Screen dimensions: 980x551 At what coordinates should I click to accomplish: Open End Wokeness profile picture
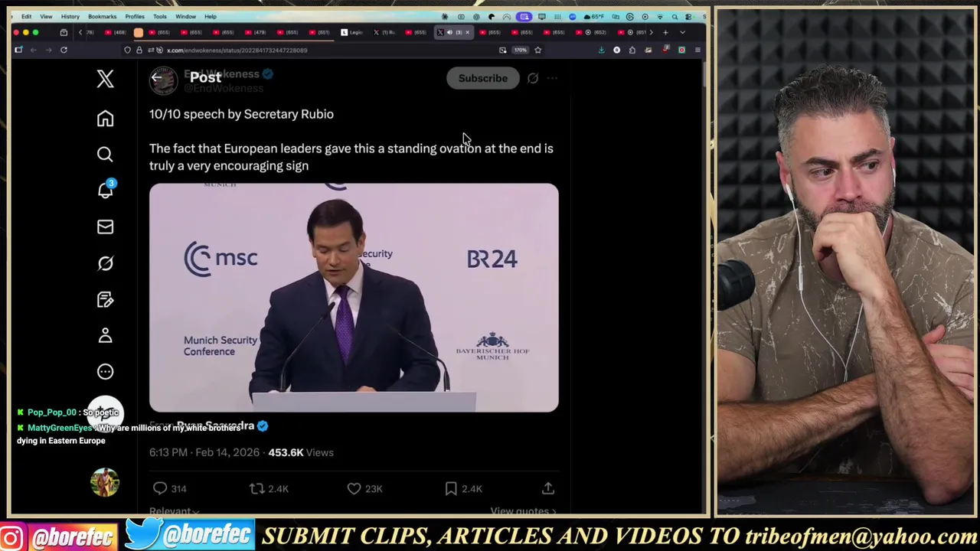[163, 80]
